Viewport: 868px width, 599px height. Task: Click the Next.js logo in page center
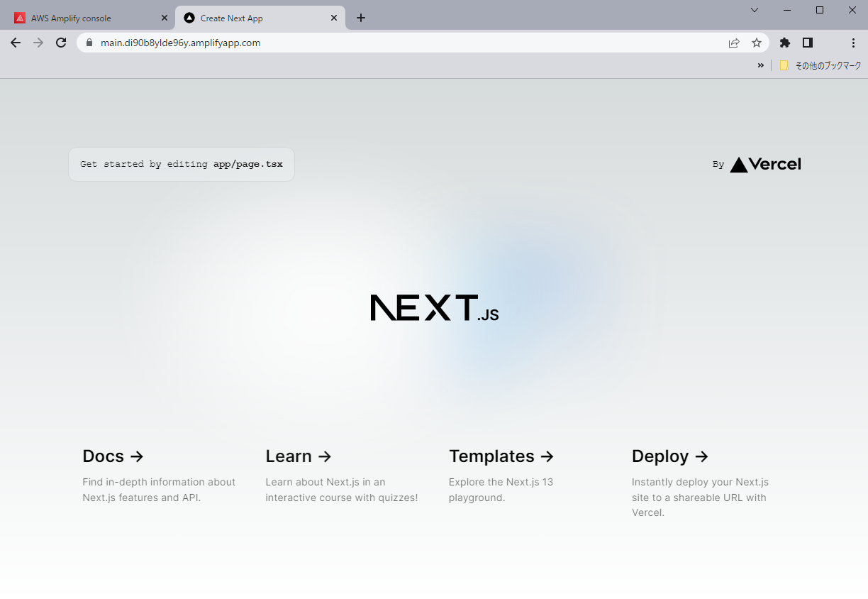tap(434, 307)
